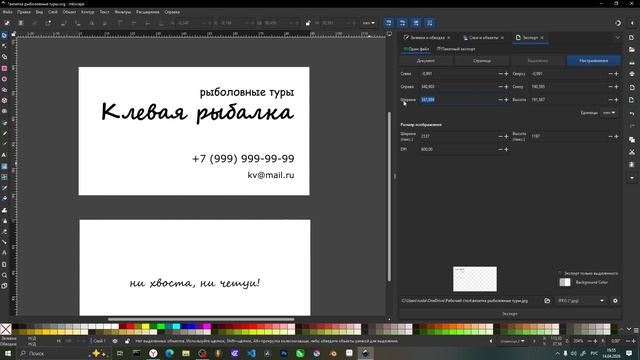Select the Zoom magnifier tool

pos(4,275)
